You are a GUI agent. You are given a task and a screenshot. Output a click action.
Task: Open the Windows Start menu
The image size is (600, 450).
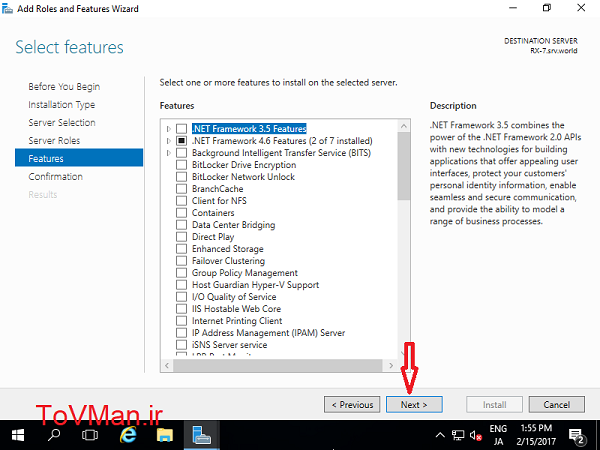click(x=18, y=435)
